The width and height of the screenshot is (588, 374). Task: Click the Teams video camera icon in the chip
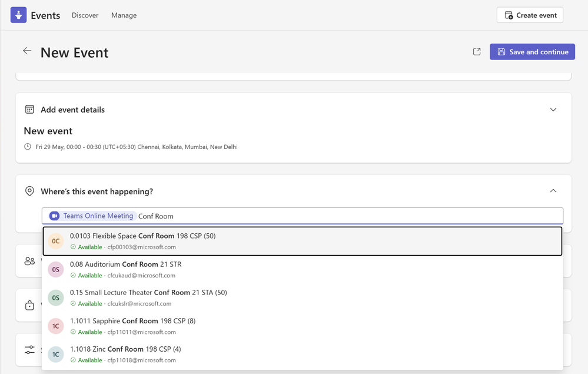pyautogui.click(x=55, y=216)
